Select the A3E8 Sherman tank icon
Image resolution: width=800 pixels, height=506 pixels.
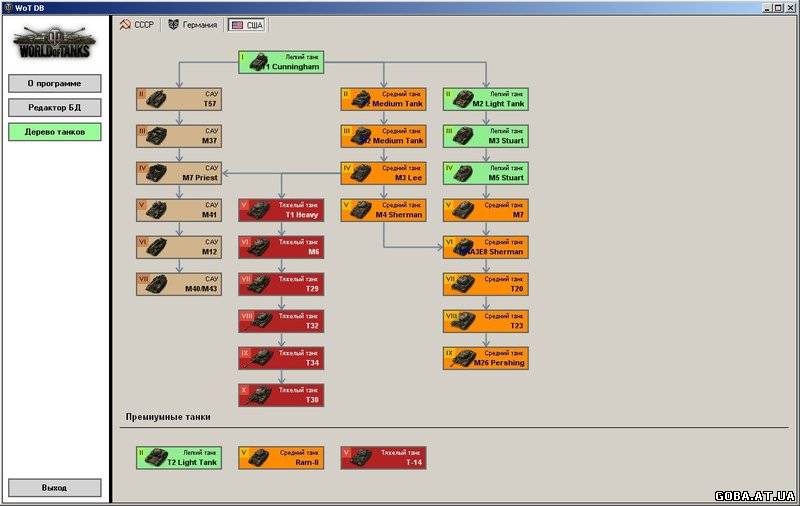(x=463, y=247)
